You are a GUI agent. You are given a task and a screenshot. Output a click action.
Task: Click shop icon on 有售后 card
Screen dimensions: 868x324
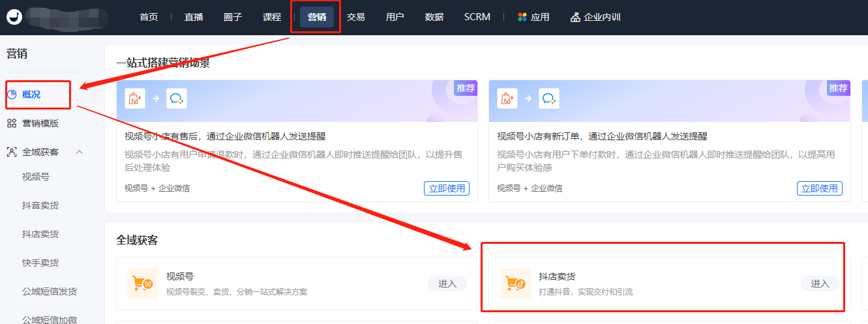135,98
